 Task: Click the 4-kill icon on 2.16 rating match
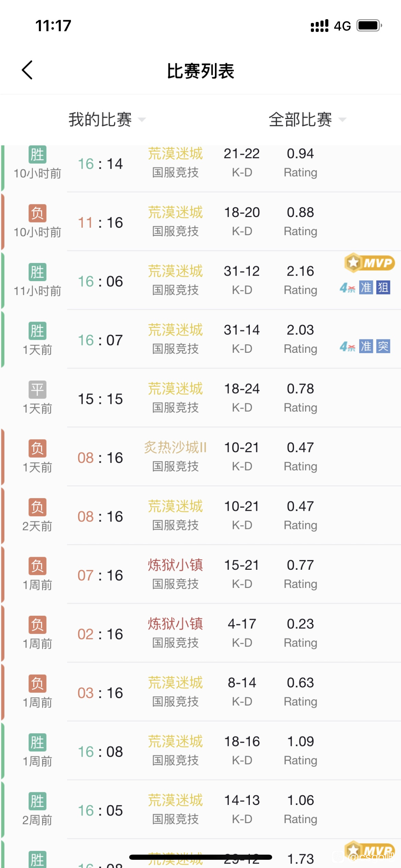[348, 288]
